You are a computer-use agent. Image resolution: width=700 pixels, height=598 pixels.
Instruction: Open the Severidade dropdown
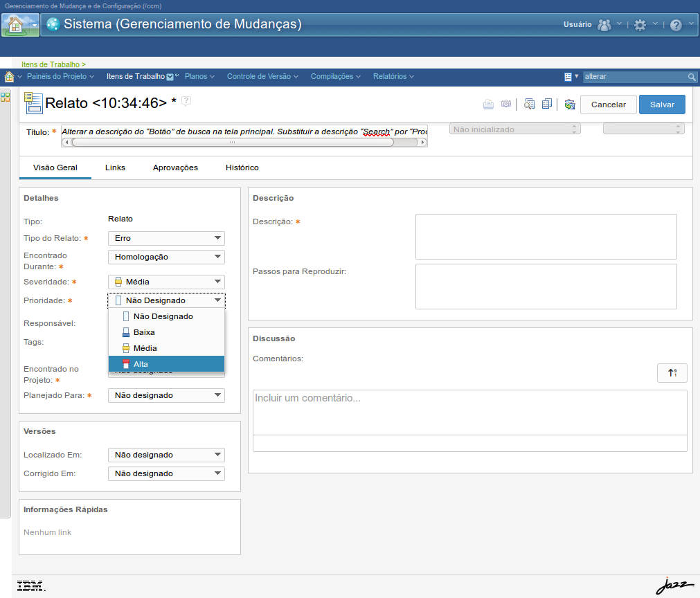(x=166, y=282)
